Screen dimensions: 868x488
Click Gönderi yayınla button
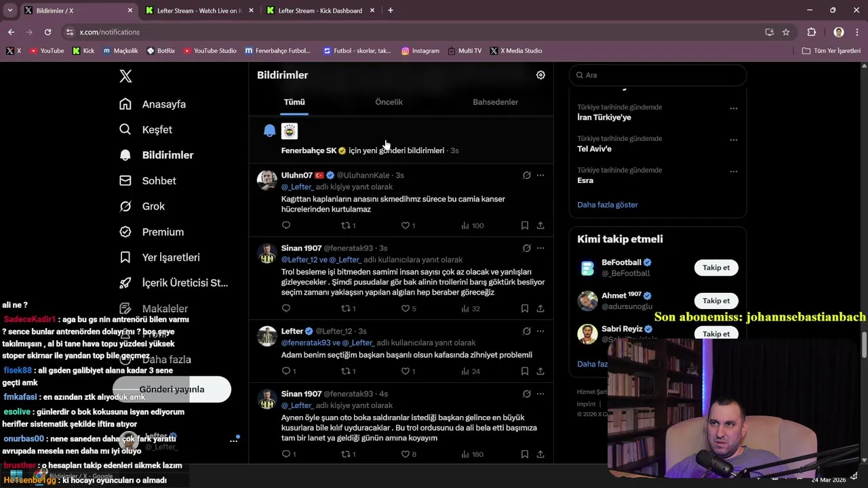[172, 389]
